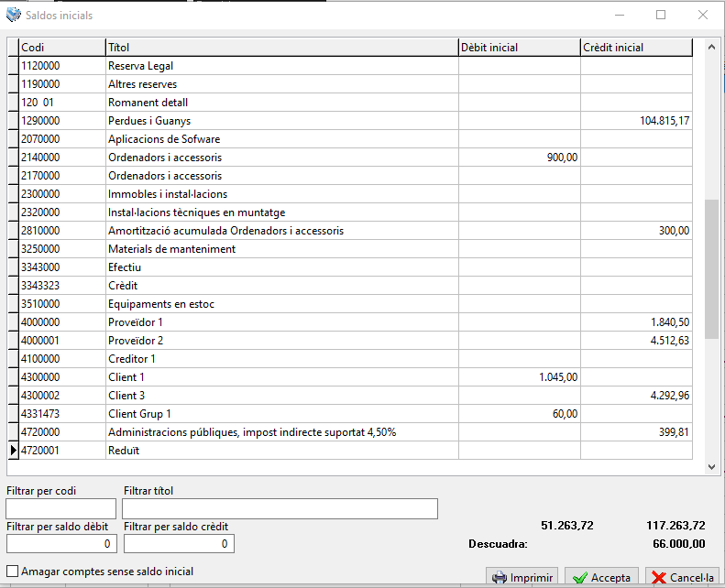Click code 1120000 cell

point(62,66)
